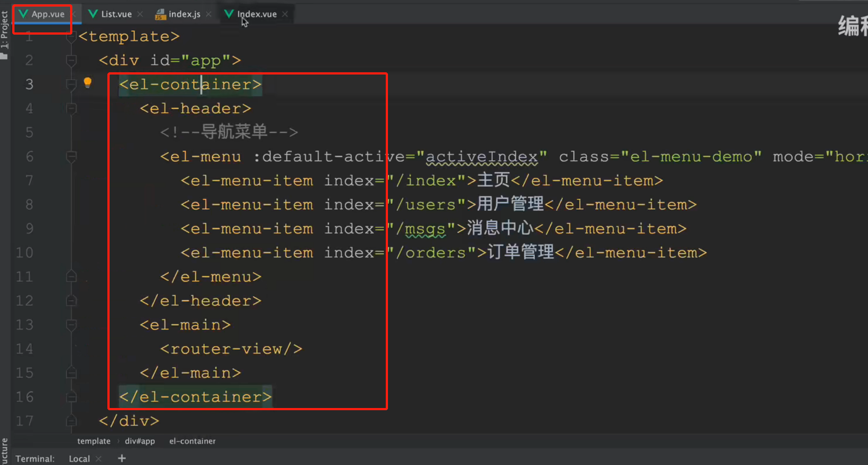The image size is (868, 465).
Task: Click the 导航菜单 comment line
Action: [229, 131]
